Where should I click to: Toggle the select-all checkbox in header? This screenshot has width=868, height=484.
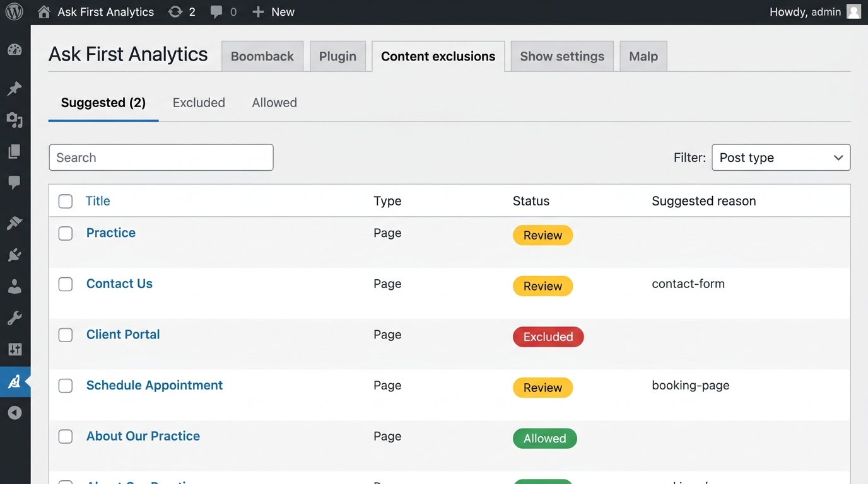[x=66, y=201]
